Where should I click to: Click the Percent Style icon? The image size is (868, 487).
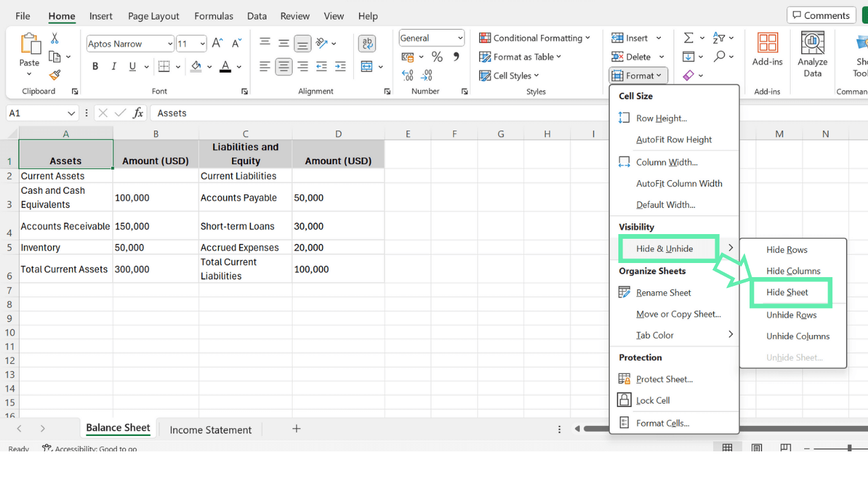[x=437, y=57]
